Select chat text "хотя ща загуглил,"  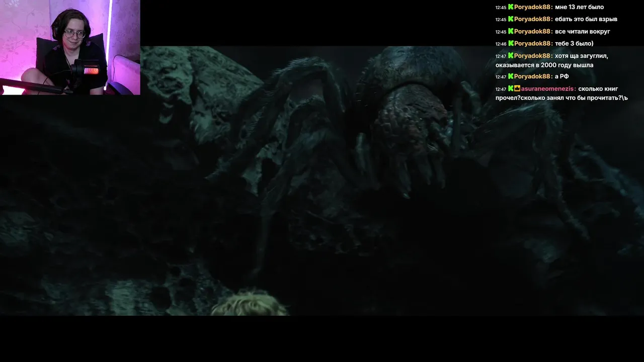coord(582,56)
